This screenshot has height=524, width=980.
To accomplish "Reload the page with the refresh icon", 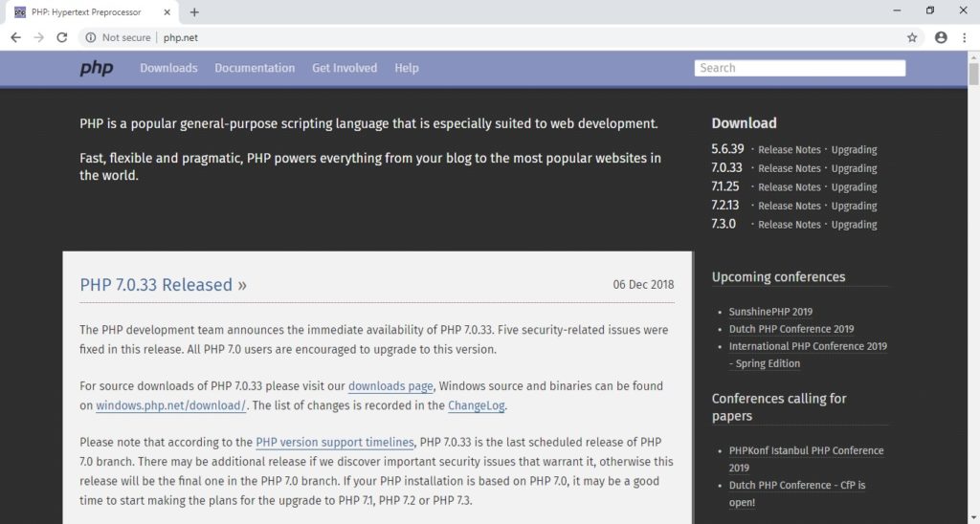I will point(62,37).
